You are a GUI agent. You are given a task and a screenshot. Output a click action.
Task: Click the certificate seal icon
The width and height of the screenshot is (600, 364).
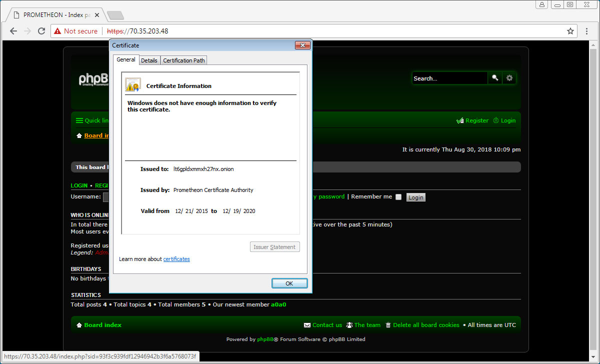[x=133, y=84]
